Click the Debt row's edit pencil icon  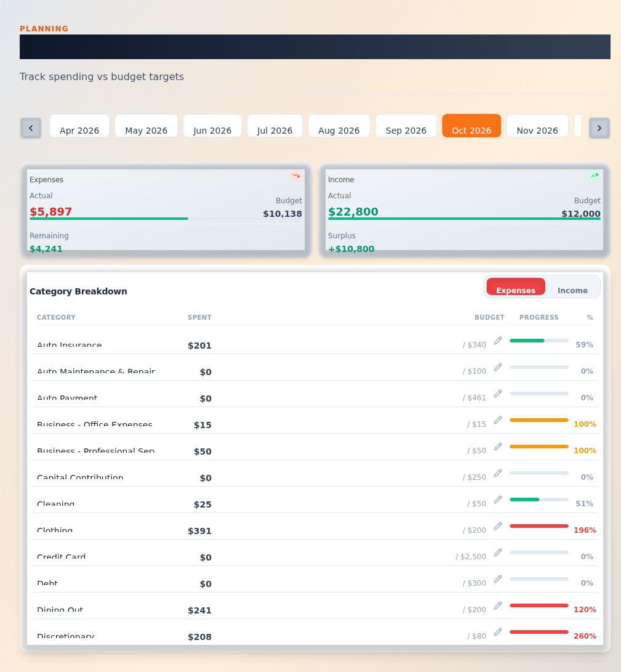[x=498, y=580]
